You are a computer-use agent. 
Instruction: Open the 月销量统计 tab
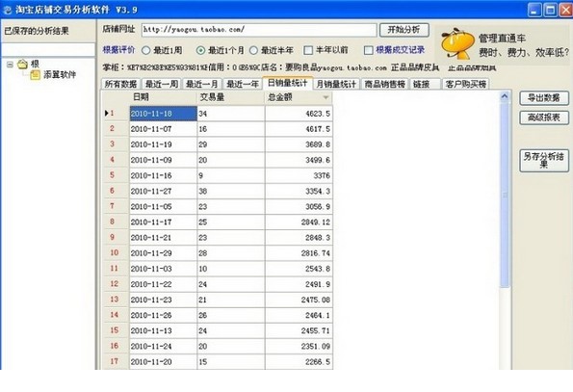[x=336, y=84]
